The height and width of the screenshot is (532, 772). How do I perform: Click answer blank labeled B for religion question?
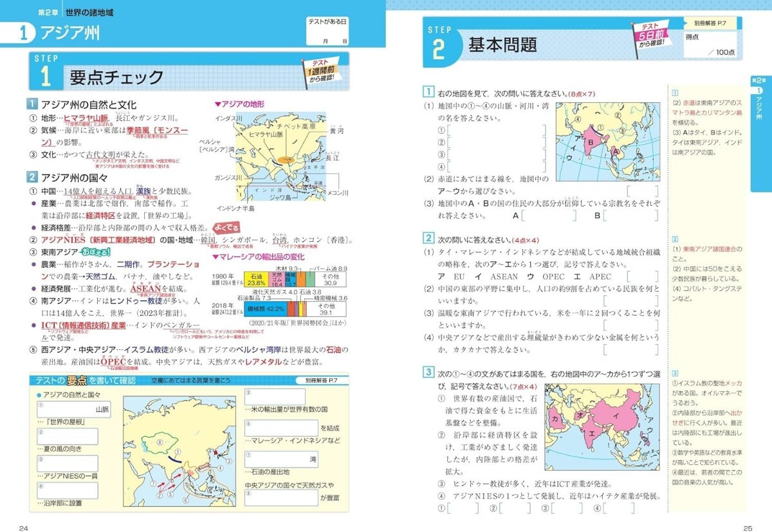(632, 216)
